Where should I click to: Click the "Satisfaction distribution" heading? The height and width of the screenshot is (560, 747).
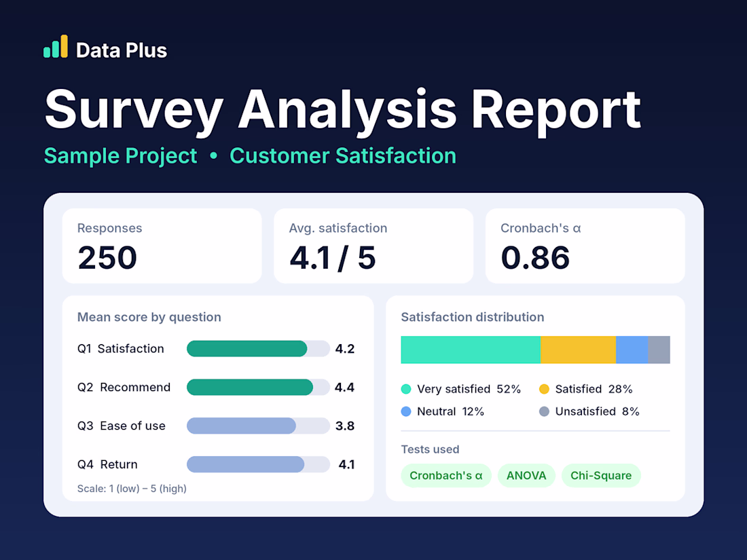pos(473,317)
